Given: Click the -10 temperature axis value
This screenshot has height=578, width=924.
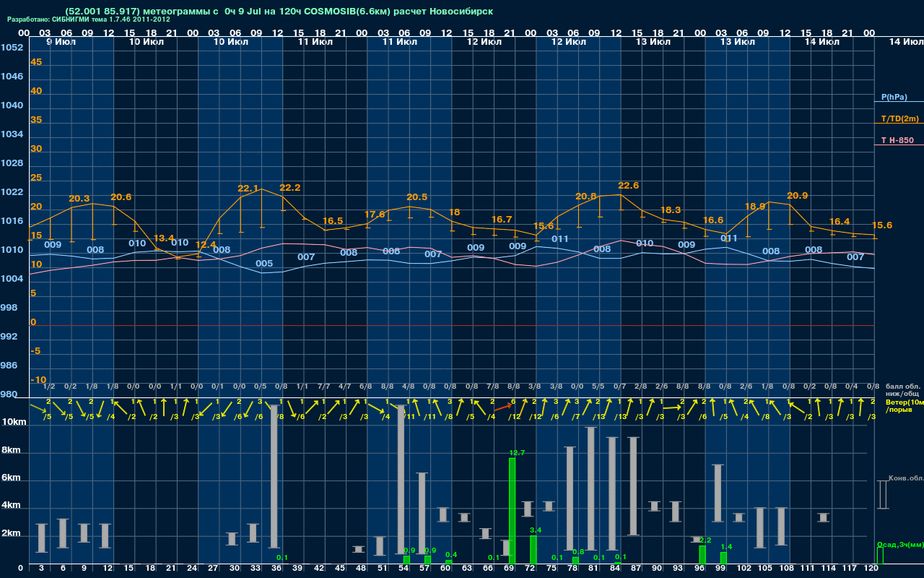Looking at the screenshot, I should tap(38, 380).
